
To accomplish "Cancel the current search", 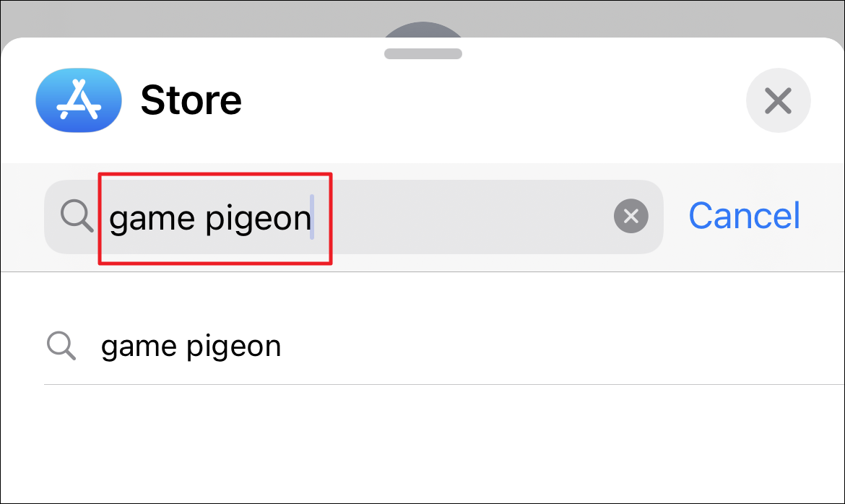I will (x=744, y=216).
